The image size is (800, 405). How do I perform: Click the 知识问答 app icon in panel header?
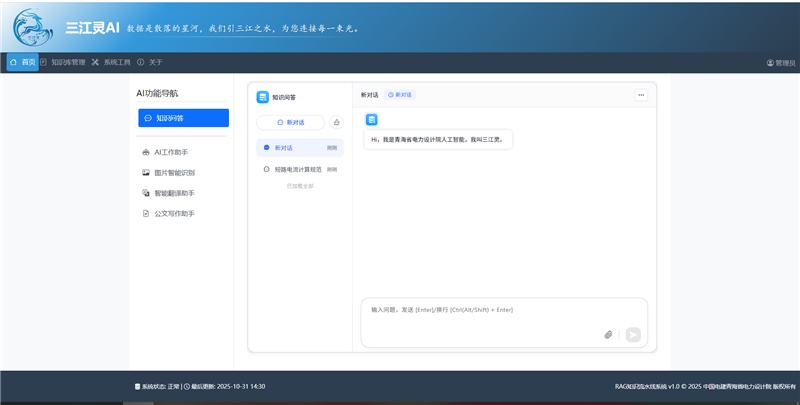tap(263, 97)
